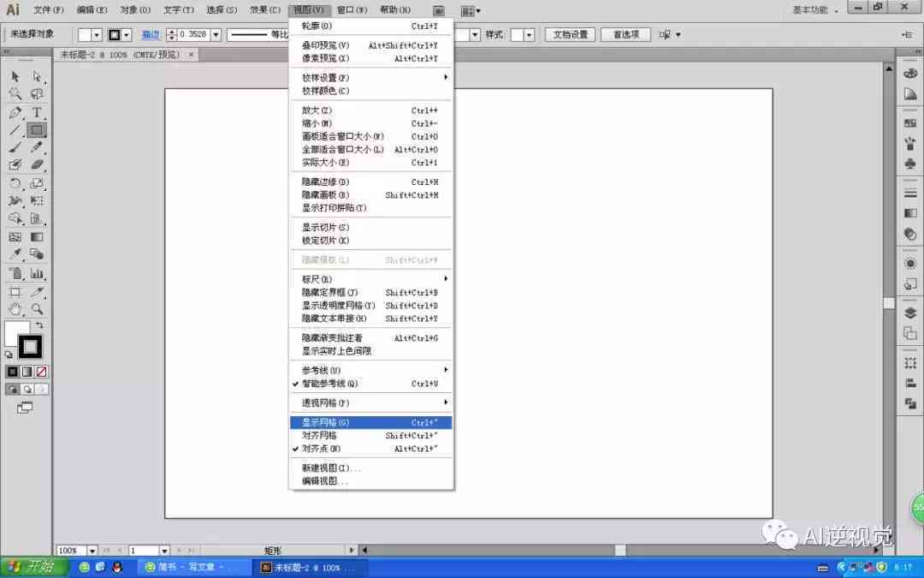Viewport: 924px width, 578px height.
Task: Open the Symbols panel icon in right dock
Action: pos(910,164)
